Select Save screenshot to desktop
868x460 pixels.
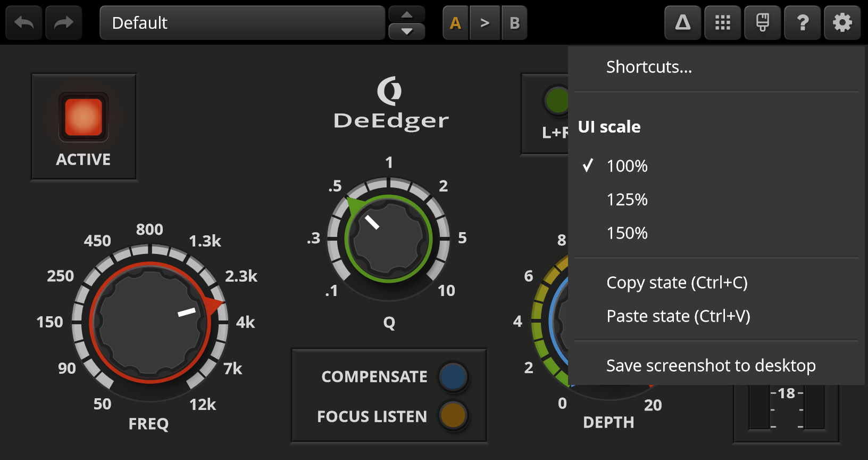click(x=716, y=366)
